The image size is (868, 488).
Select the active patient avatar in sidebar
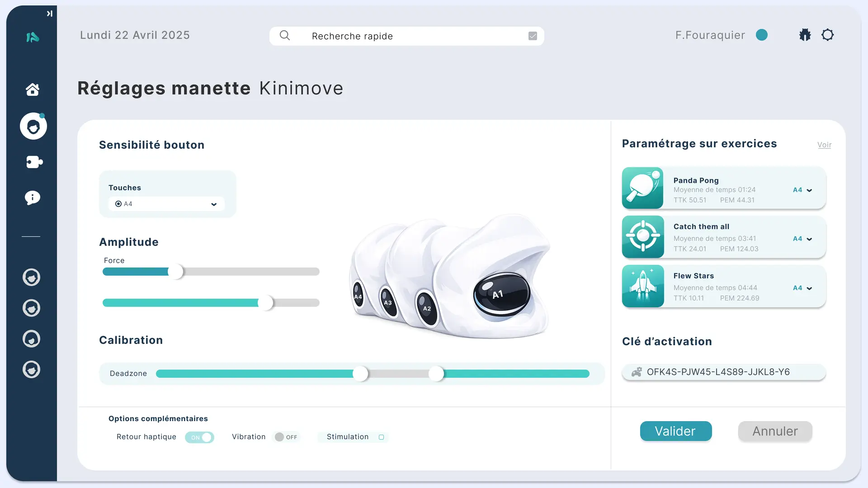click(x=33, y=126)
